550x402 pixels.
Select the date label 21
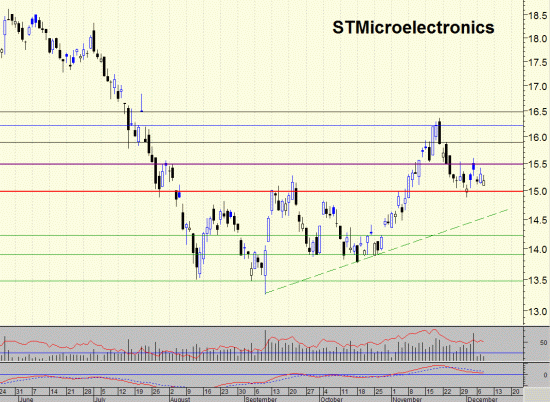[71, 391]
